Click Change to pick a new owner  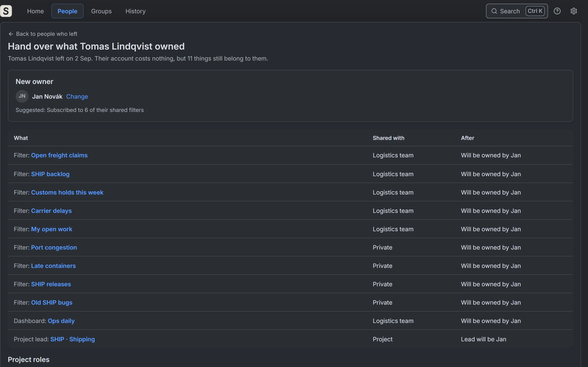point(77,97)
